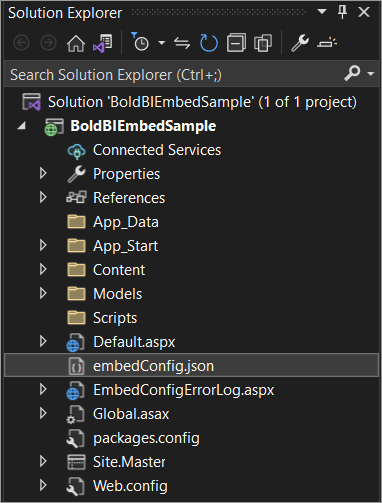This screenshot has height=503, width=382.
Task: Expand the References node
Action: click(x=43, y=197)
